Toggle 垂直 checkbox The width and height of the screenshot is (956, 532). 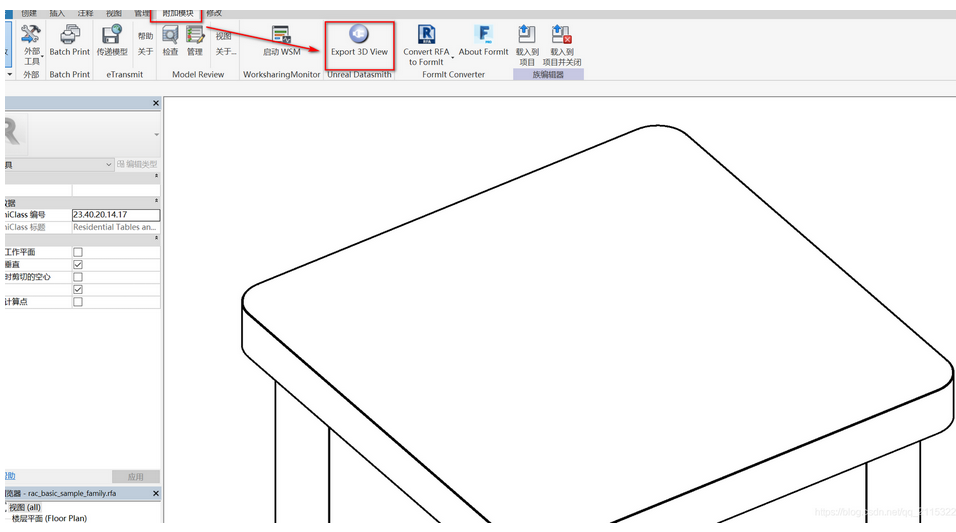click(x=77, y=264)
